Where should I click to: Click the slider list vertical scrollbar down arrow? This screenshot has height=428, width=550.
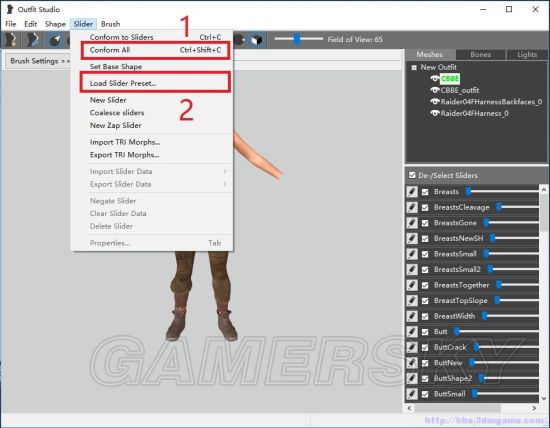point(544,398)
